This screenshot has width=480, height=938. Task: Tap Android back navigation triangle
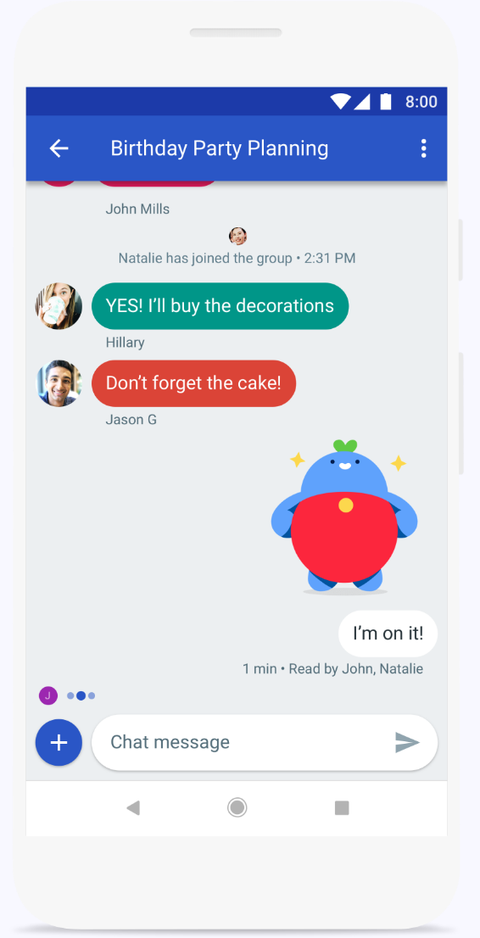pos(133,808)
